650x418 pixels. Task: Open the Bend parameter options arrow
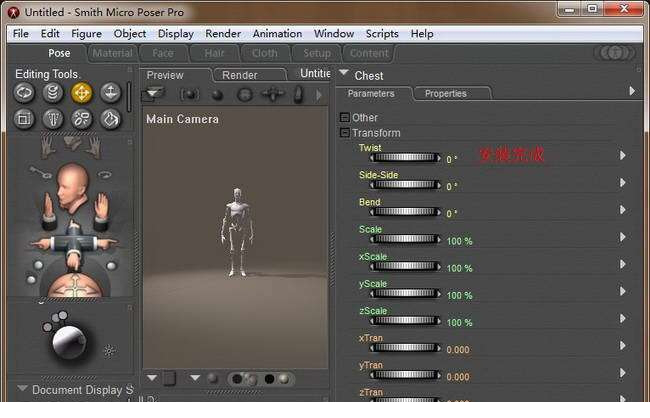[622, 209]
